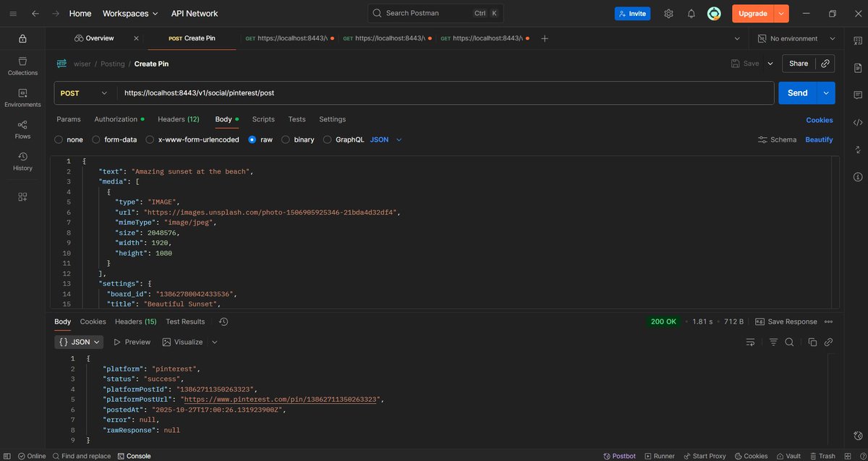Open the POST method dropdown
This screenshot has width=868, height=461.
tap(83, 92)
